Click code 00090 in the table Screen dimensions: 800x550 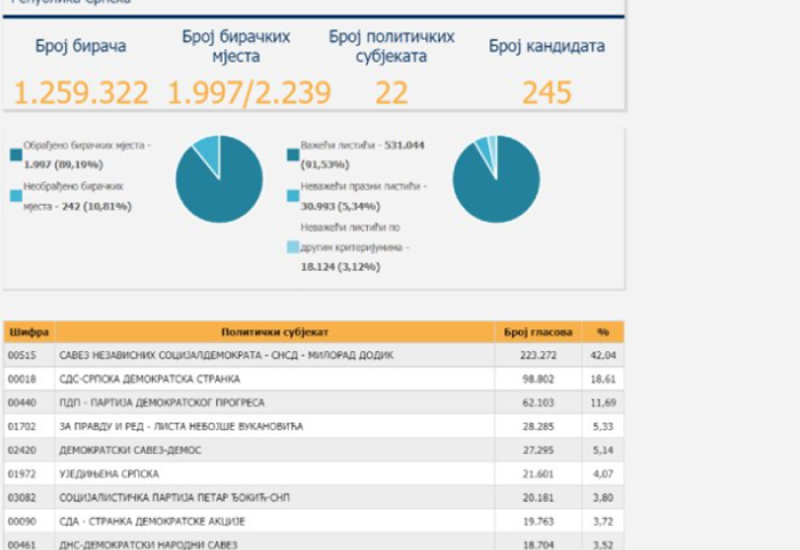22,521
